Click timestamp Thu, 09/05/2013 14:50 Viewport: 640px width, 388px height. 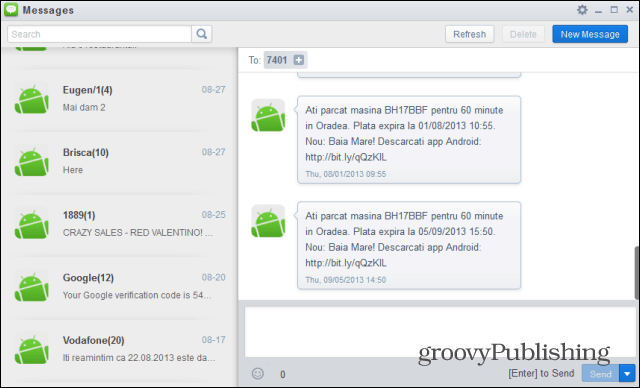[x=346, y=280]
